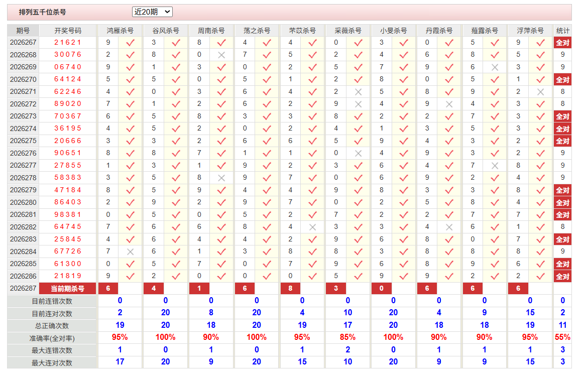Click the X mark for 薤露杀号 in row 2026269
This screenshot has height=376, width=588.
point(495,67)
